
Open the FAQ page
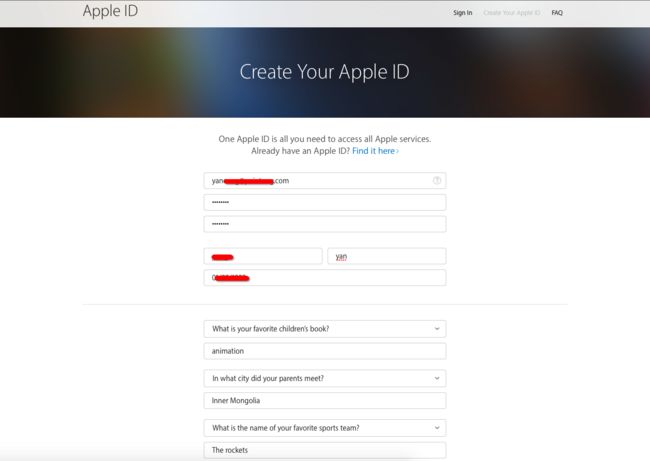557,13
